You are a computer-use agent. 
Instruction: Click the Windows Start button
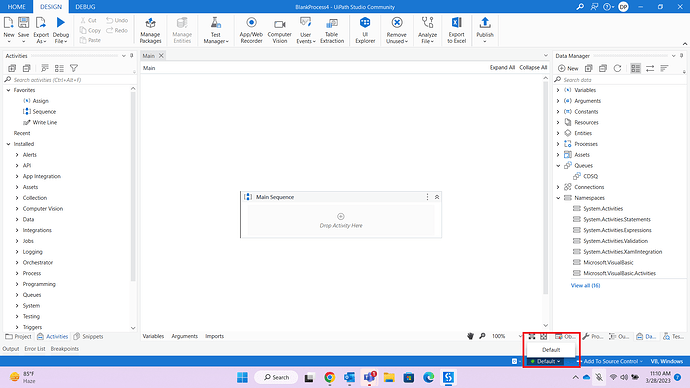(242, 377)
